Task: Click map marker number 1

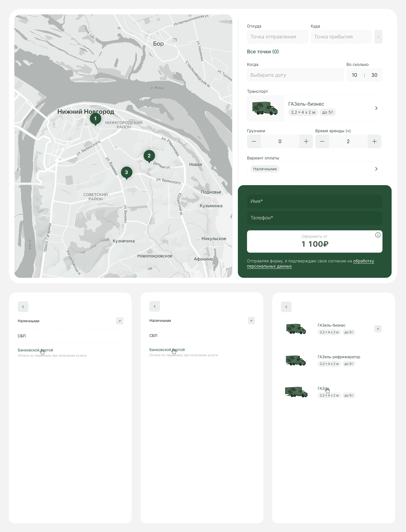Action: tap(95, 119)
